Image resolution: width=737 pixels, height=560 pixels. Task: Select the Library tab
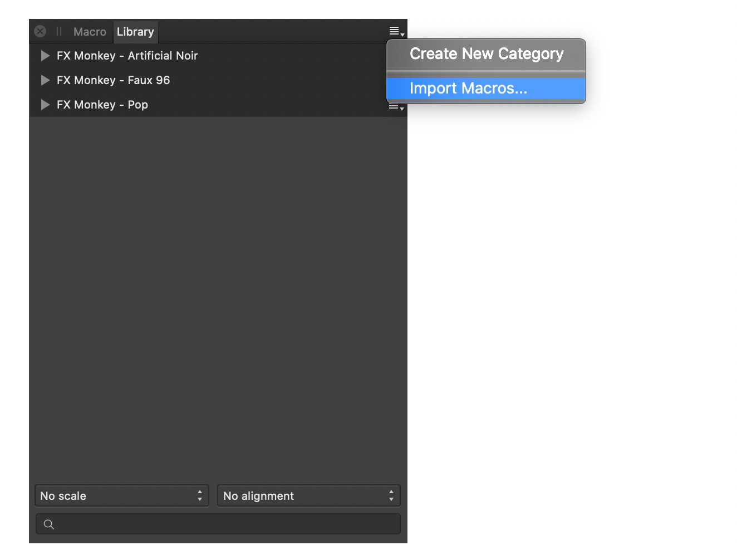tap(135, 31)
